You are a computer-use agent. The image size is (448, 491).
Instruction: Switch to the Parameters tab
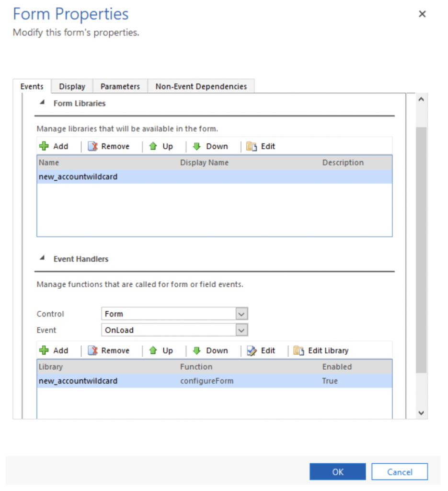tap(120, 86)
